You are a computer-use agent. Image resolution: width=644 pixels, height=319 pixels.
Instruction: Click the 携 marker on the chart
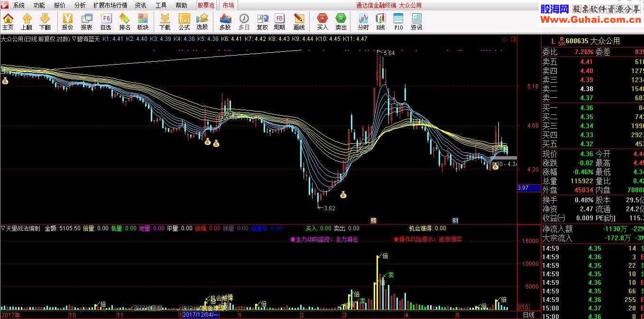(374, 221)
